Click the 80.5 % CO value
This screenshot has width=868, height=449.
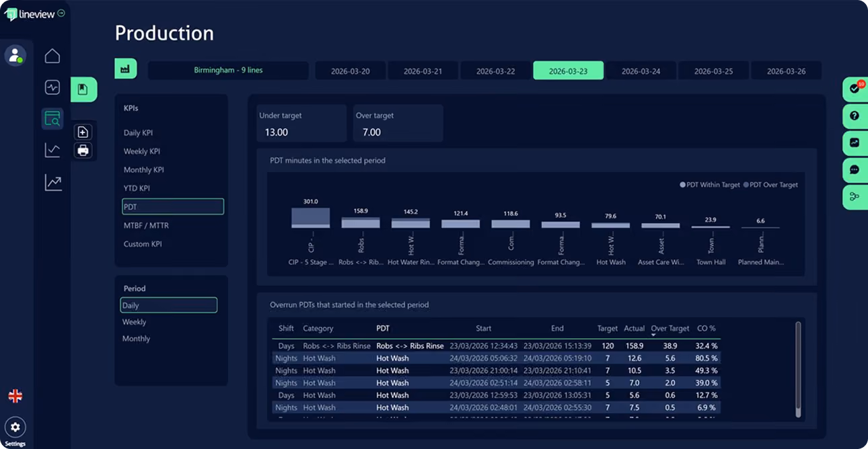[707, 358]
